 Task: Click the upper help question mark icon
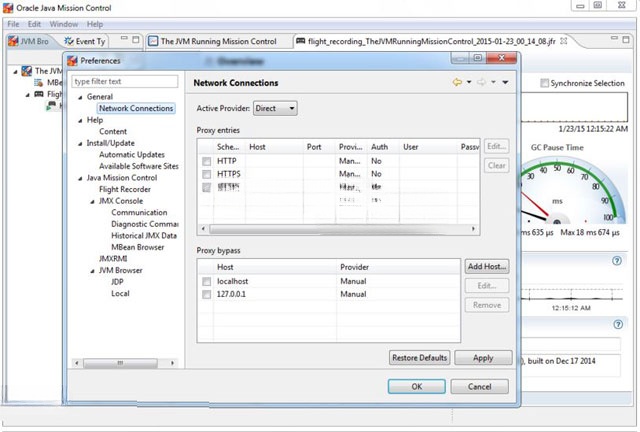pyautogui.click(x=617, y=261)
